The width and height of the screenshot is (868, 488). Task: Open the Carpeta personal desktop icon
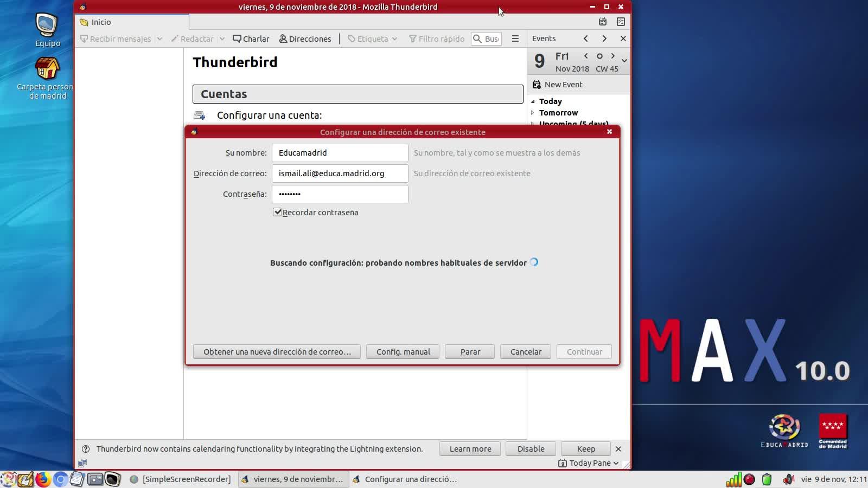[47, 79]
